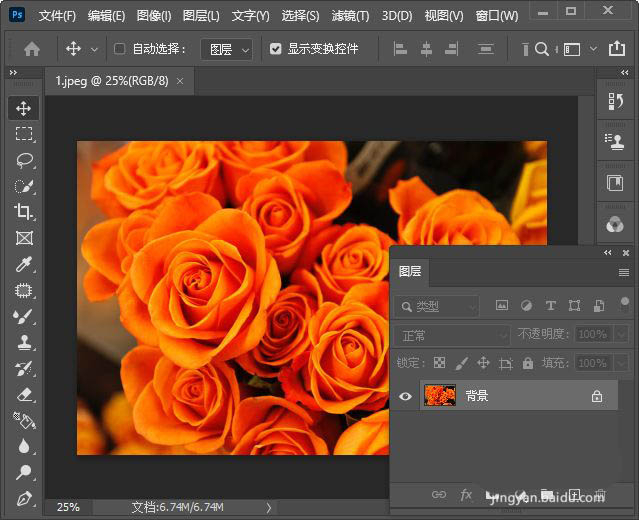Open the Channels color circles icon
Viewport: 639px width, 520px height.
click(615, 224)
